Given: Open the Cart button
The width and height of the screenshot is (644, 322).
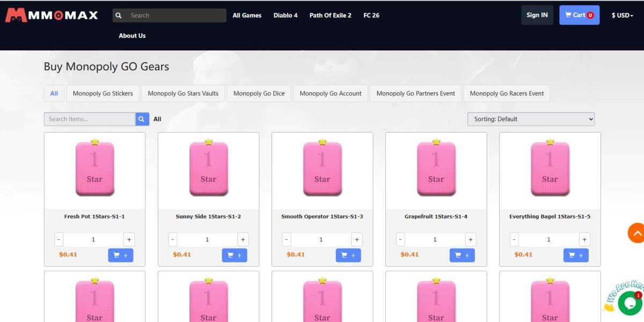Looking at the screenshot, I should coord(579,15).
